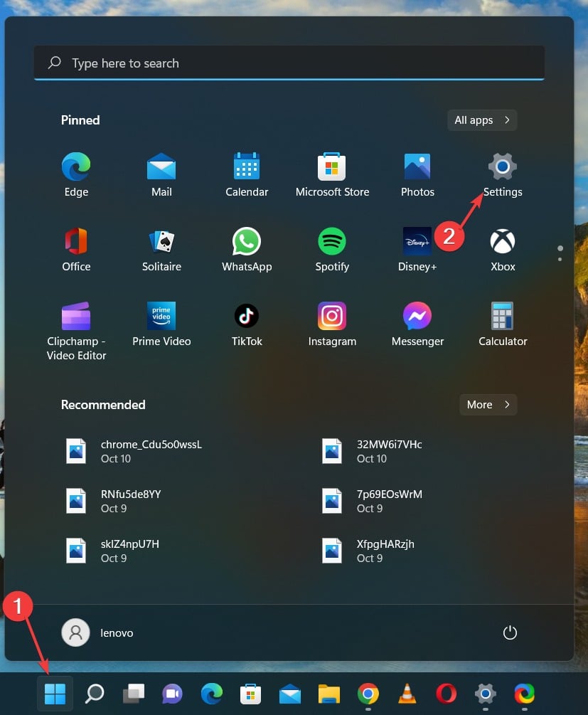Launch Disney+
Screen dimensions: 588x715
click(417, 249)
